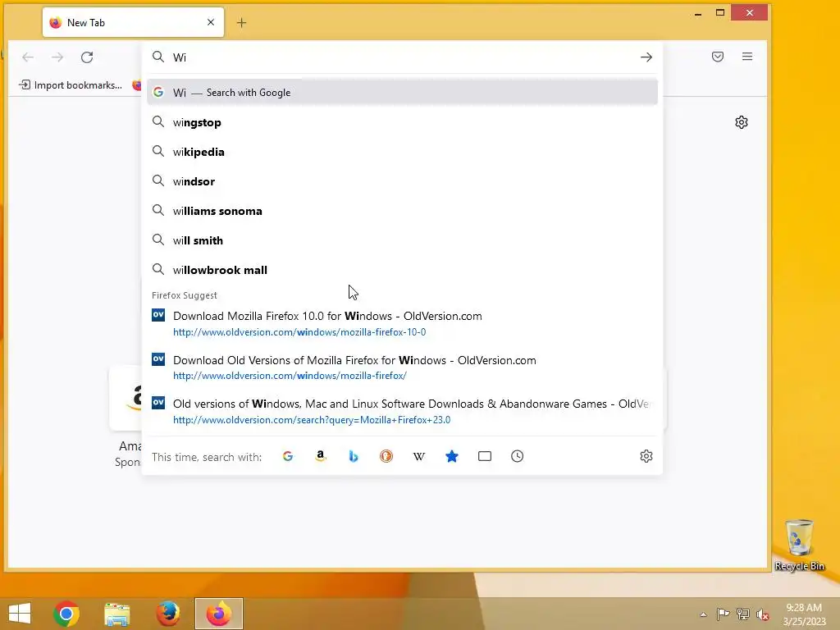Click 'This time, search with:' label

(x=207, y=457)
